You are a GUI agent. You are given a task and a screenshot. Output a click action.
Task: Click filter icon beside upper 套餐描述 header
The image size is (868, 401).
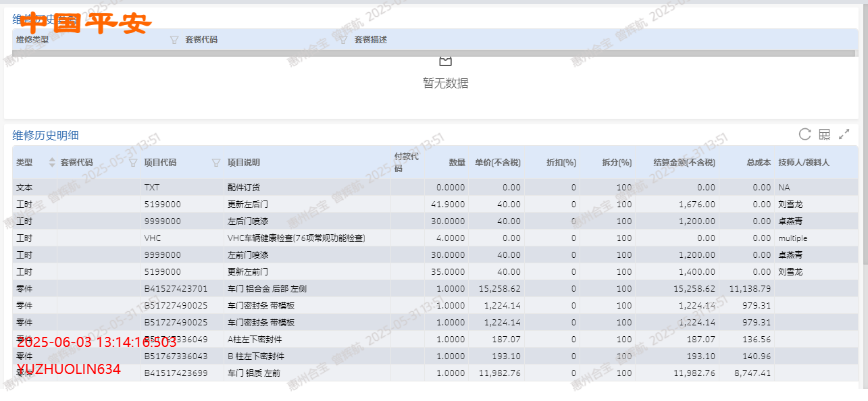pos(343,40)
